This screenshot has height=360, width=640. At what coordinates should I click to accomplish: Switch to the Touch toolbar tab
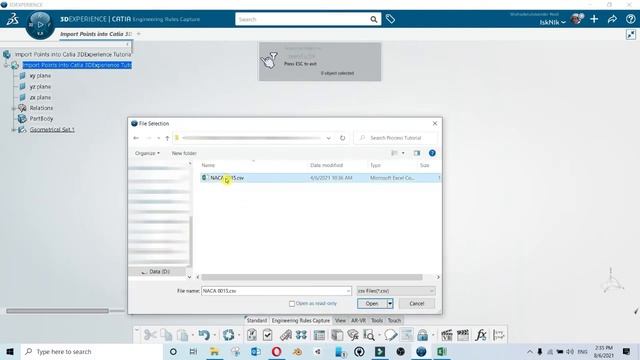pos(394,320)
